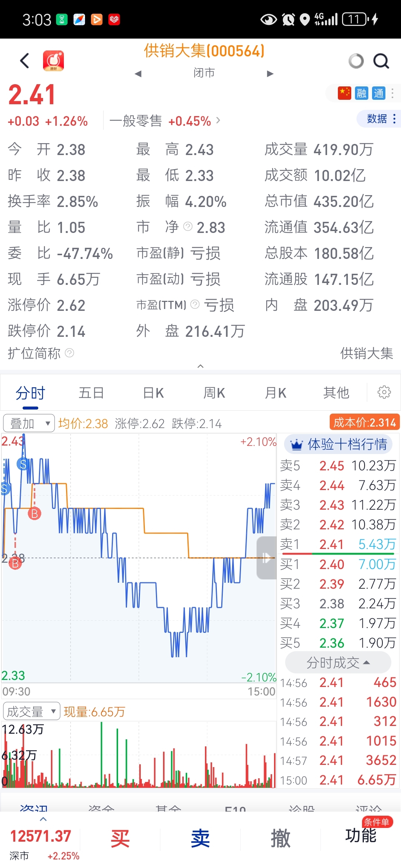Tap the B marker on the orange line
Viewport: 401px width, 868px height.
(x=35, y=513)
